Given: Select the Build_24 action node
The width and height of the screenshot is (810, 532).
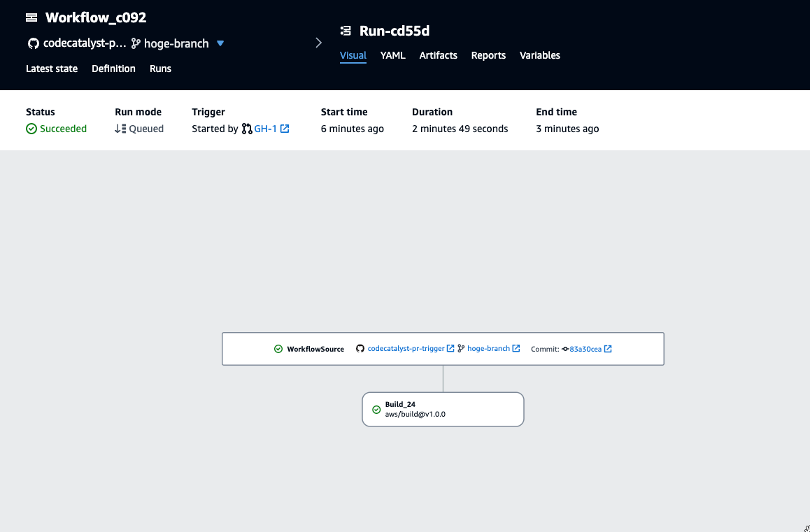Looking at the screenshot, I should [x=443, y=410].
